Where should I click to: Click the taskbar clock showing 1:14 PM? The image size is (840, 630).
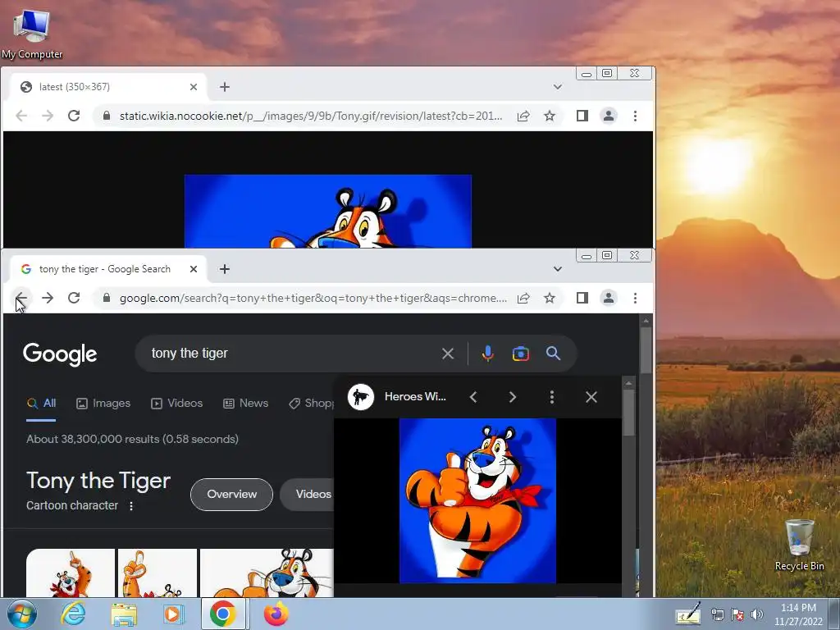click(798, 614)
